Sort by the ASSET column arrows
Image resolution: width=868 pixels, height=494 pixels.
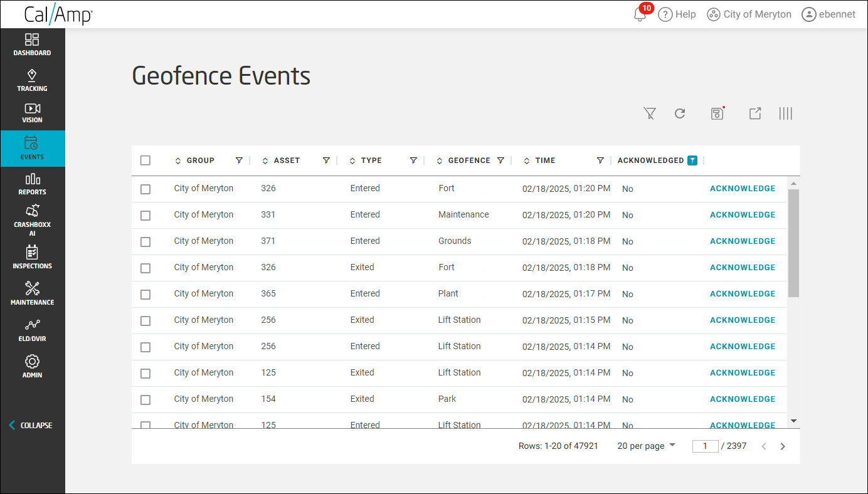pos(265,161)
